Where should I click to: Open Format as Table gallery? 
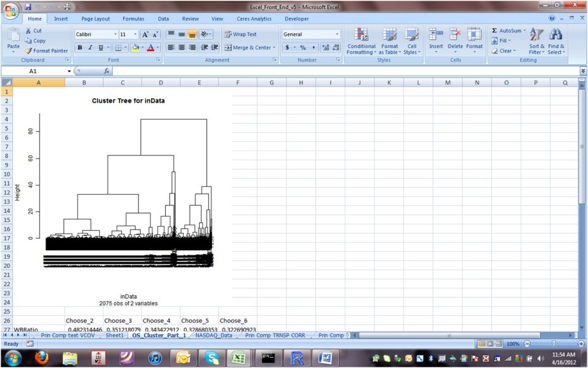(x=390, y=41)
